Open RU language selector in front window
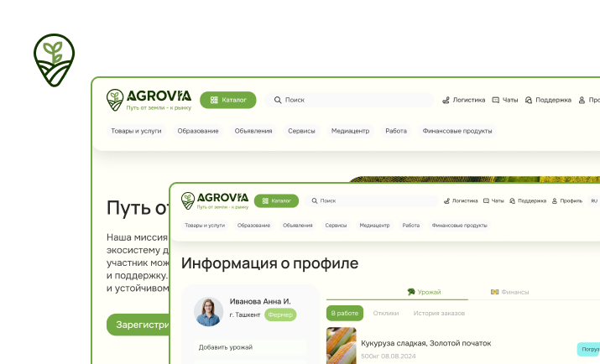 [594, 200]
